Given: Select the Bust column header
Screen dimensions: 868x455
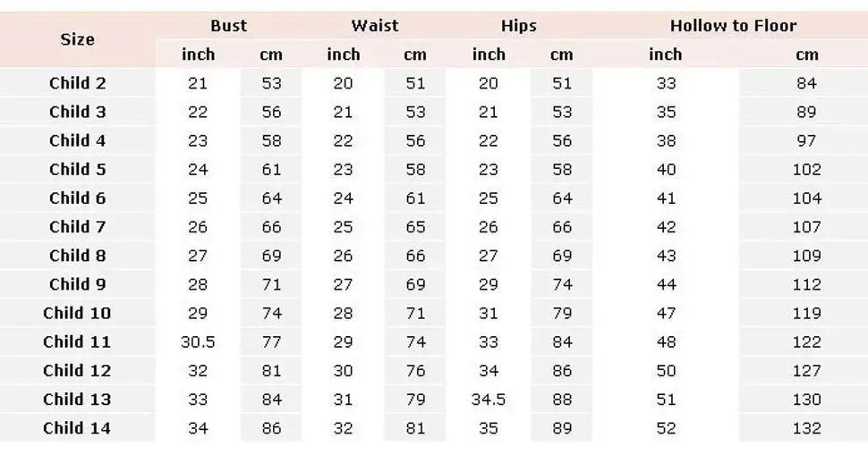Looking at the screenshot, I should [x=228, y=26].
